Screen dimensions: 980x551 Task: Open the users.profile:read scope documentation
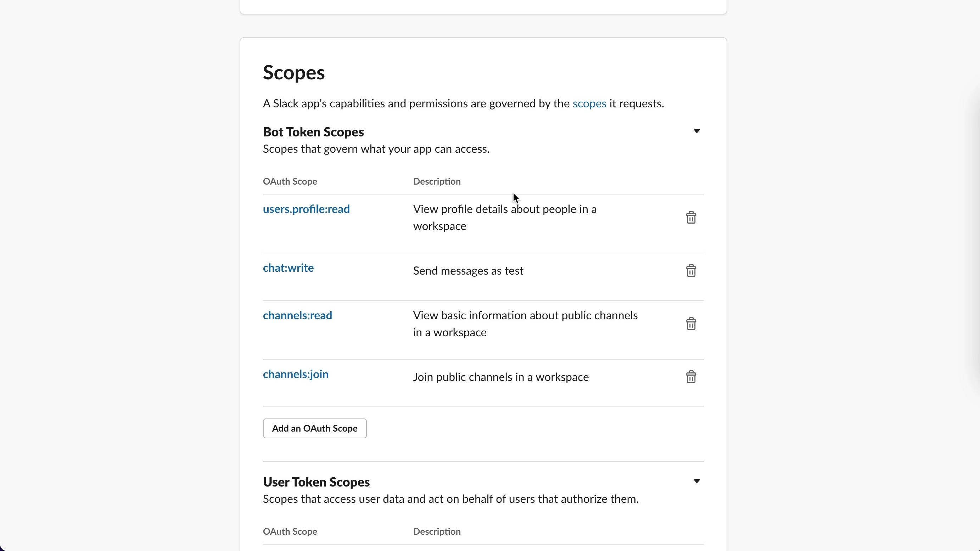click(x=306, y=209)
